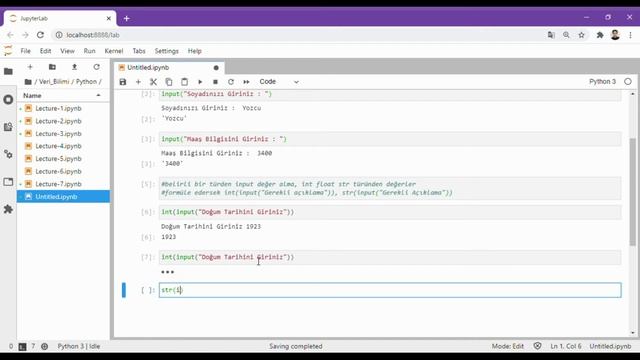
Task: Open the Tabs menu
Action: pyautogui.click(x=139, y=51)
